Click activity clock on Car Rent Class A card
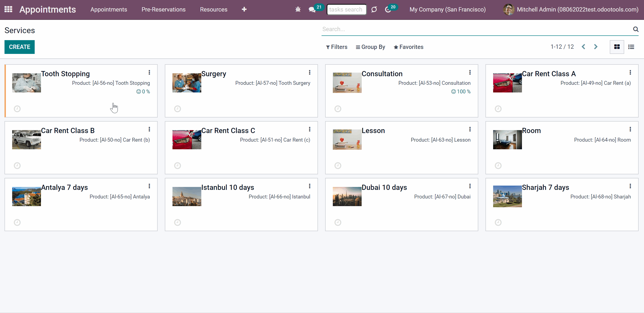This screenshot has height=313, width=644. [498, 109]
